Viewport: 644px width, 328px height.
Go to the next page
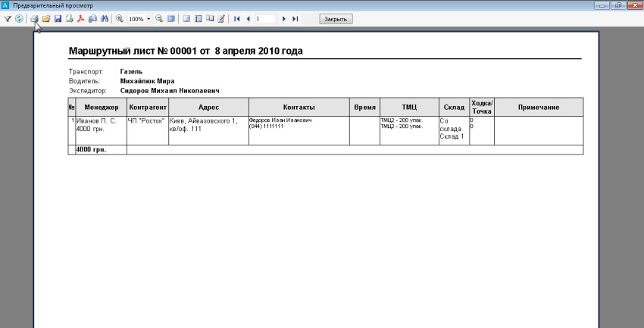coord(284,18)
